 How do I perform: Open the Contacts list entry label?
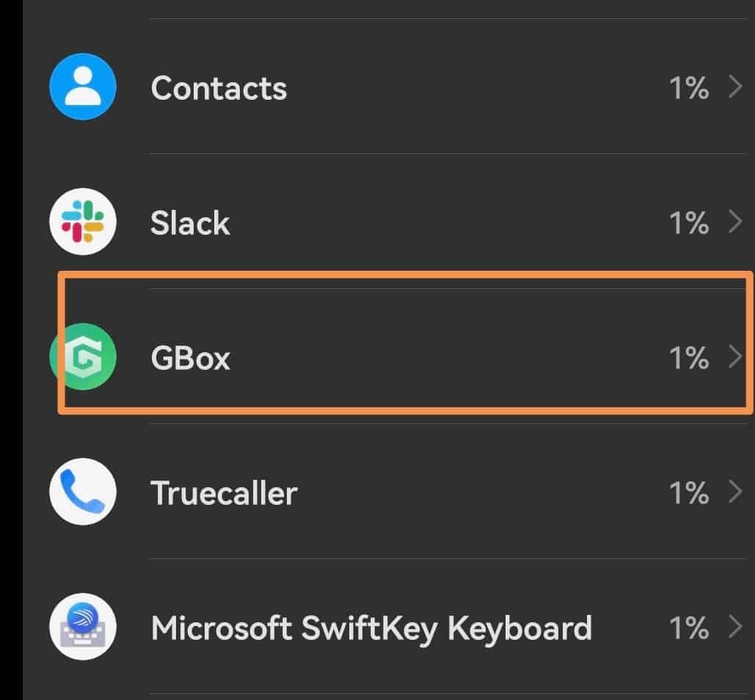[x=219, y=88]
